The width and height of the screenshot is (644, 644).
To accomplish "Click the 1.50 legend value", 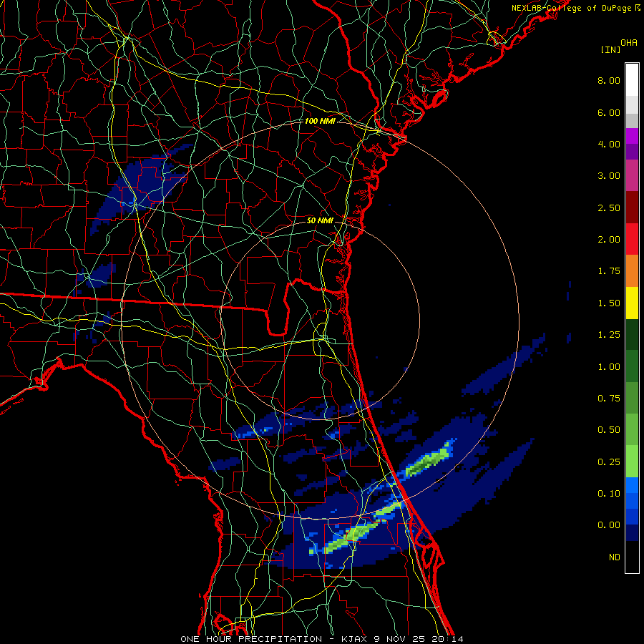I will [609, 303].
